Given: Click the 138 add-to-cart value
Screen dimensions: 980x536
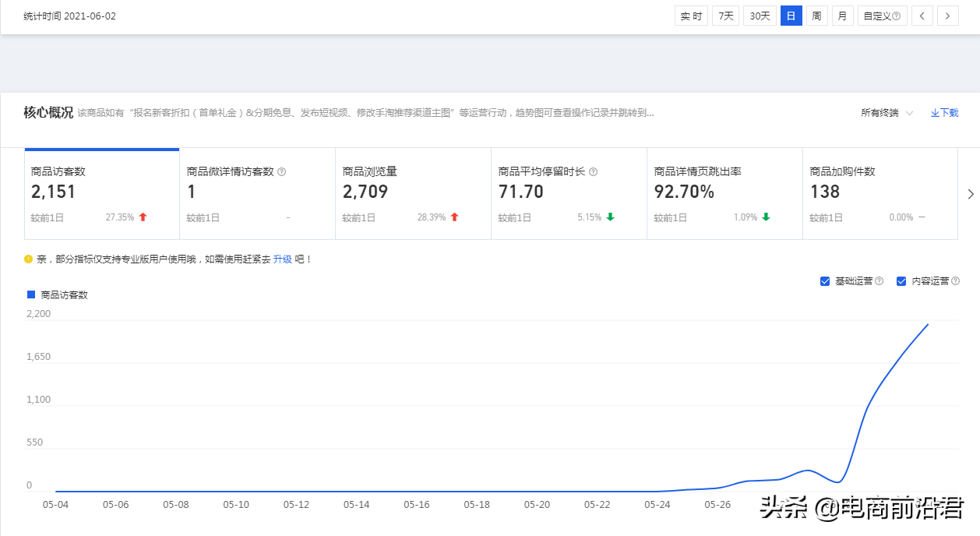Looking at the screenshot, I should (x=825, y=192).
